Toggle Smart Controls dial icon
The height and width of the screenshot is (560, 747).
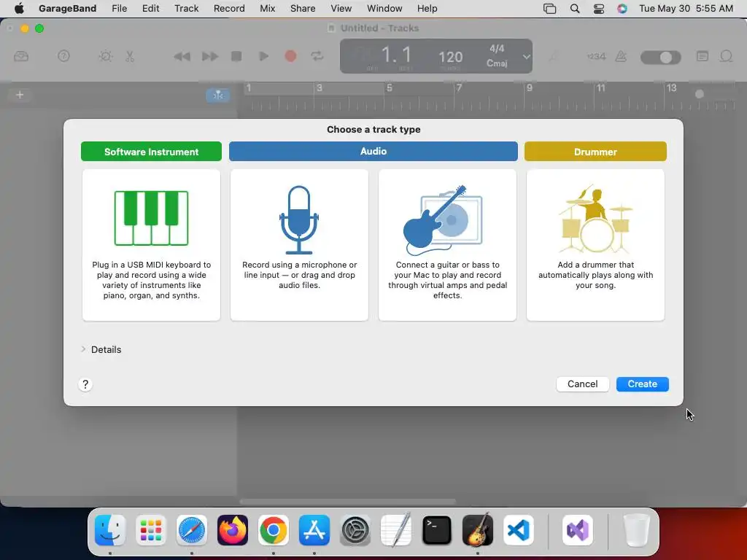click(x=105, y=56)
